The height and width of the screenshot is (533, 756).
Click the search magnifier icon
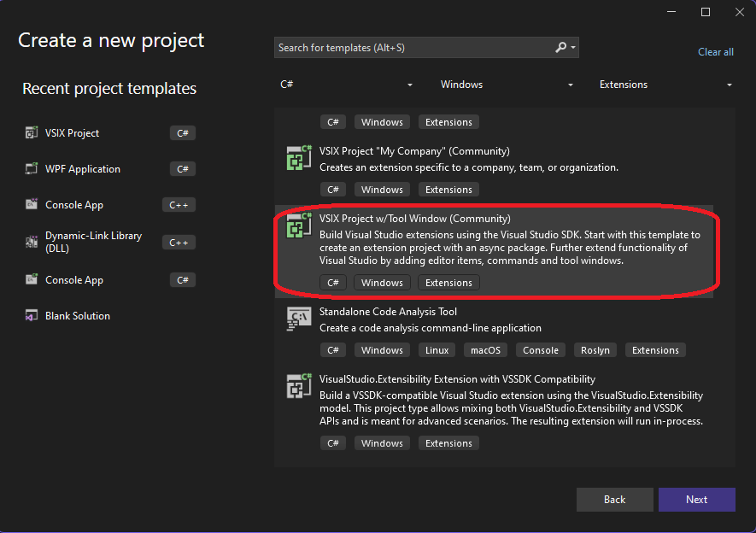pyautogui.click(x=560, y=47)
